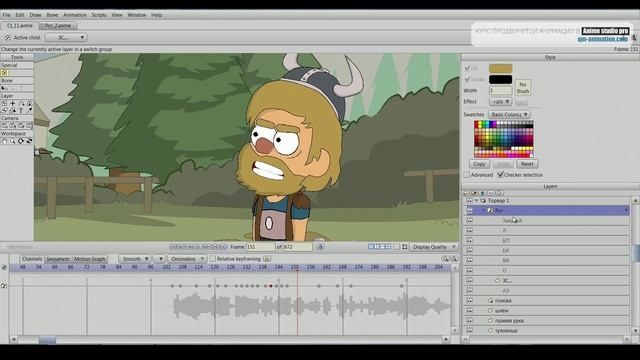Toggle the Fill checkbox in Style panel
The height and width of the screenshot is (360, 640).
pos(467,68)
